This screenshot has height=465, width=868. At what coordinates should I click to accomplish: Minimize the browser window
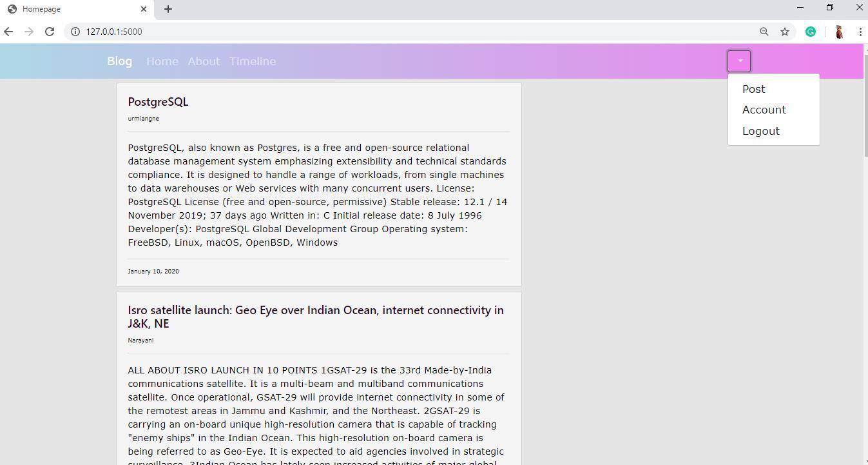[800, 7]
